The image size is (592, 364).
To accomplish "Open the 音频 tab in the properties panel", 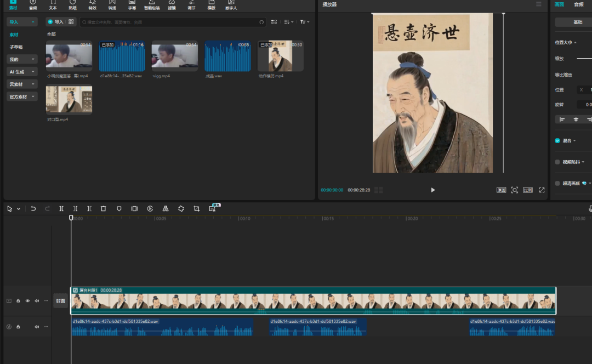I will pyautogui.click(x=578, y=4).
